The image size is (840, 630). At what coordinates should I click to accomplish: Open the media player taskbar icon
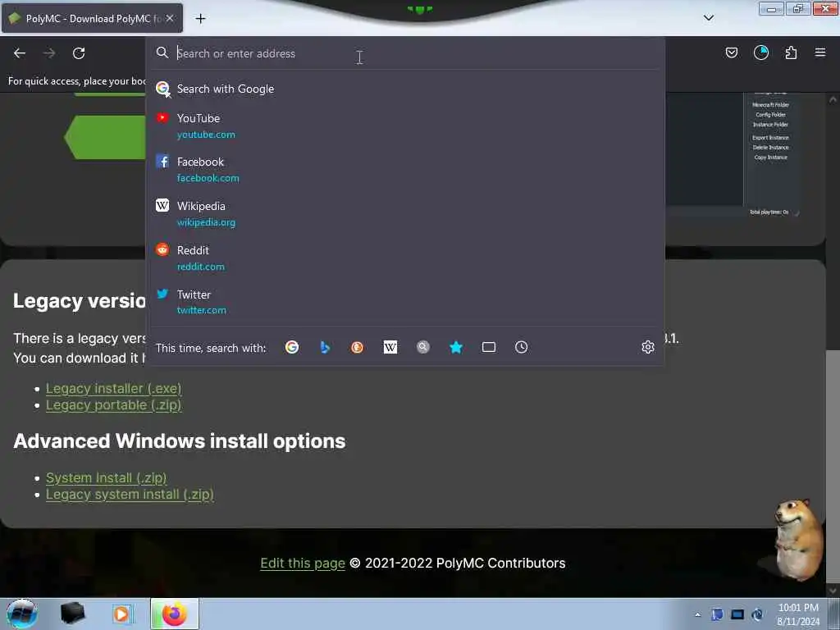121,614
